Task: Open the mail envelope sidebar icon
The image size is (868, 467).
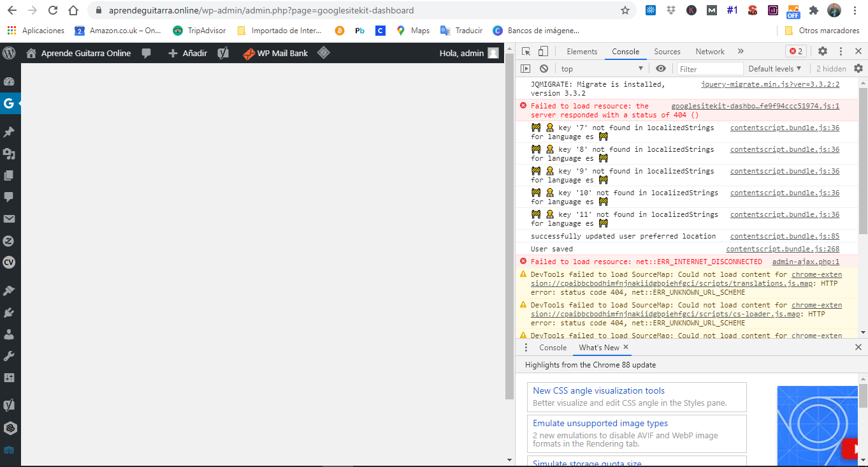Action: pyautogui.click(x=9, y=219)
